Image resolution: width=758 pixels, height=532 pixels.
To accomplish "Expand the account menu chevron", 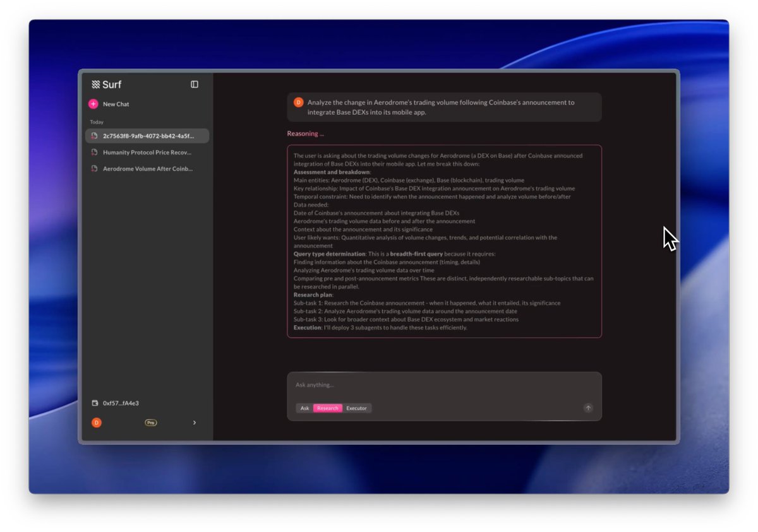I will [x=195, y=423].
